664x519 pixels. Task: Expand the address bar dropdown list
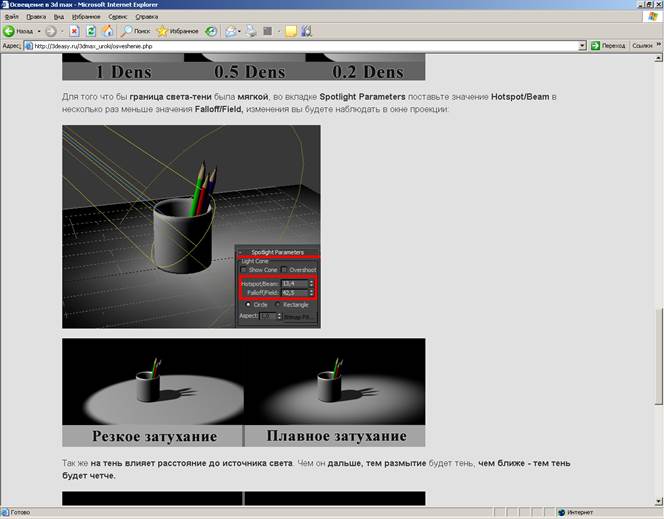pyautogui.click(x=582, y=46)
